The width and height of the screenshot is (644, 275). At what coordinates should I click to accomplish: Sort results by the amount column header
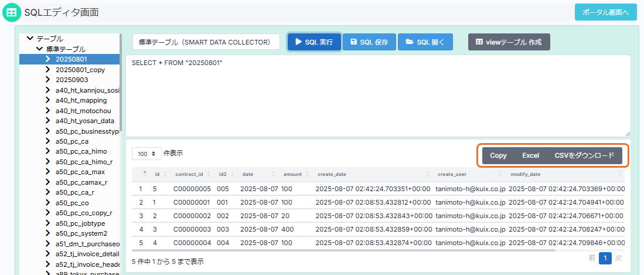pos(292,174)
